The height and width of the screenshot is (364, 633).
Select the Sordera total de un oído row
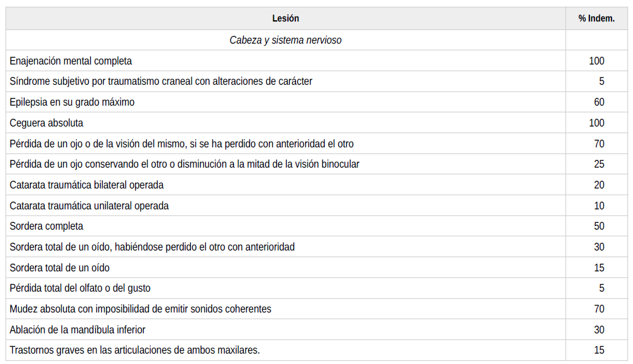tap(317, 268)
